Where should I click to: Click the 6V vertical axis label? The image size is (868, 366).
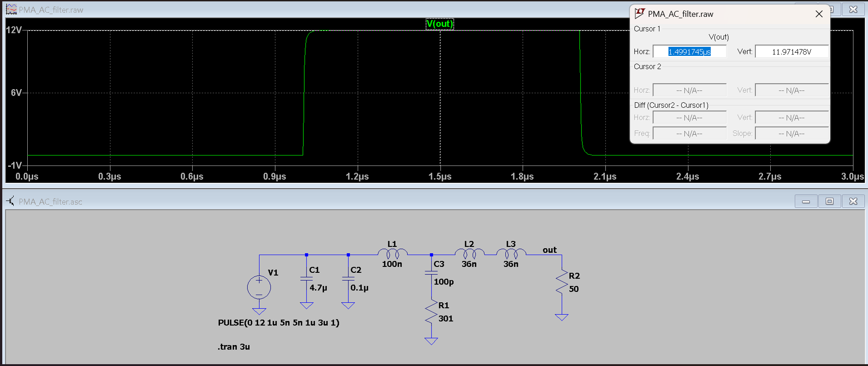point(16,93)
